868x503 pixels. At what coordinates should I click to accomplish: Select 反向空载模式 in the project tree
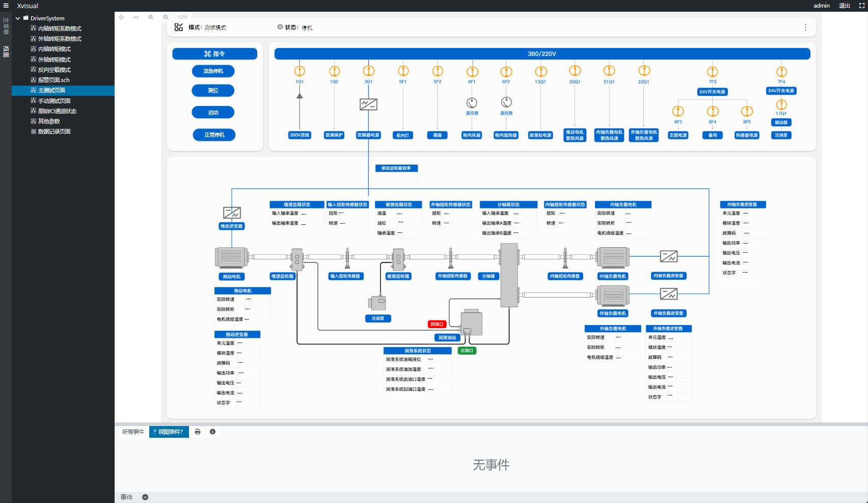(x=55, y=70)
